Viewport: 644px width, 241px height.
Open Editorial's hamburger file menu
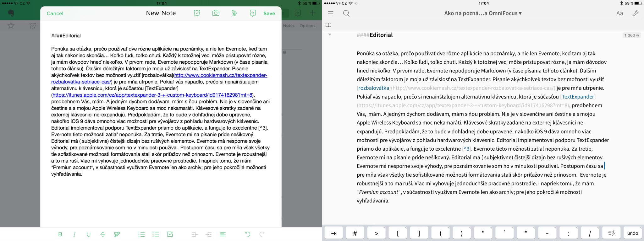331,13
